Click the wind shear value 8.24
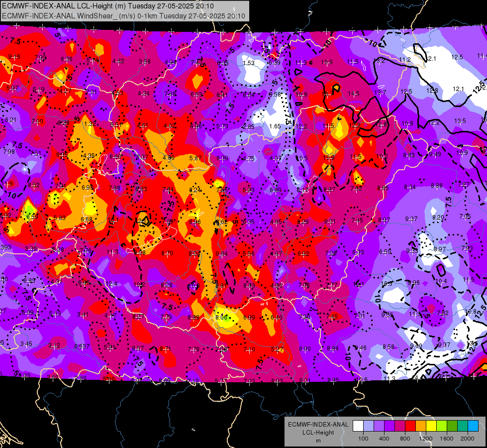Viewport: 487px width, 448px height. coord(195,190)
